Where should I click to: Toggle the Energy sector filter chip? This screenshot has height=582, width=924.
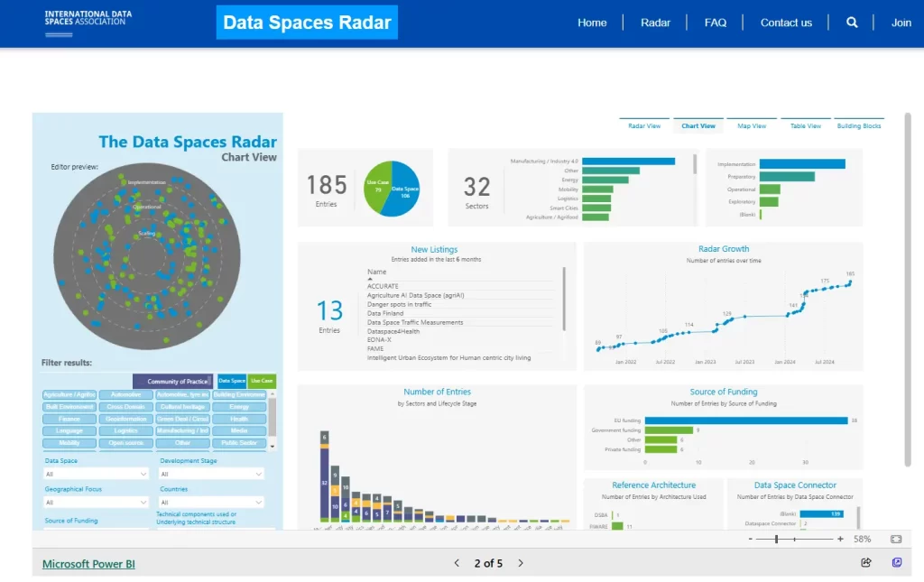239,407
